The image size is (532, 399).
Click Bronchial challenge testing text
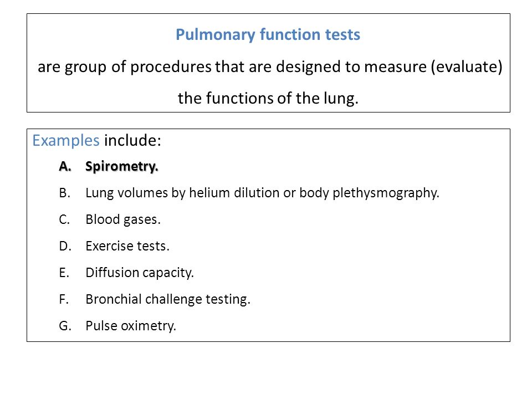(167, 299)
